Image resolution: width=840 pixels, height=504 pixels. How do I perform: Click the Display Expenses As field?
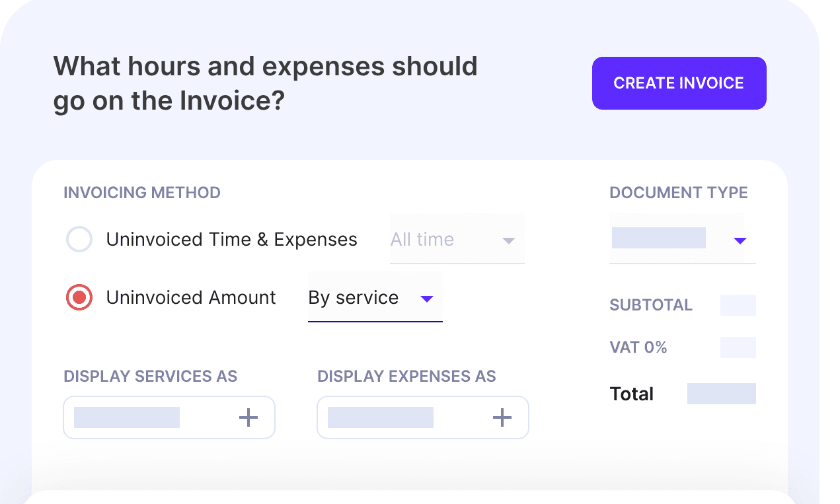tap(423, 417)
